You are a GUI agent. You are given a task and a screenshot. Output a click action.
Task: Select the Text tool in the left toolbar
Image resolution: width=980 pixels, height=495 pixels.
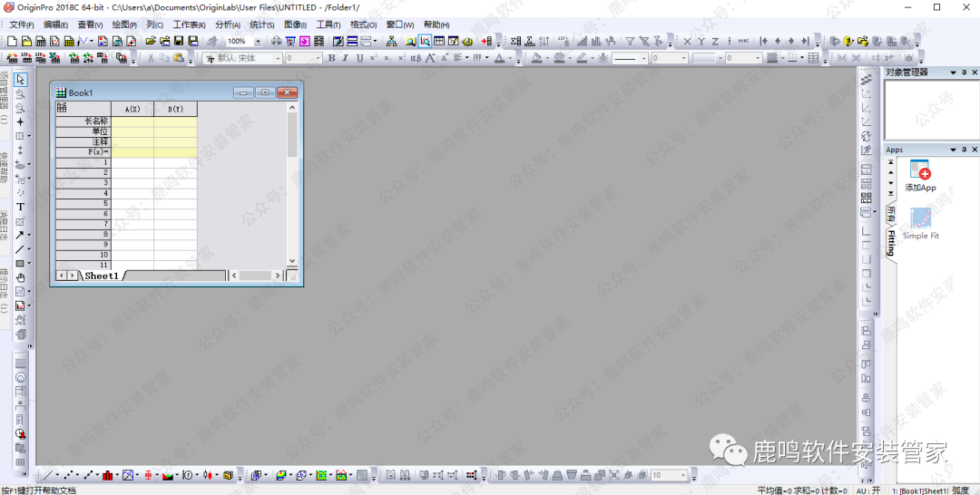tap(20, 207)
